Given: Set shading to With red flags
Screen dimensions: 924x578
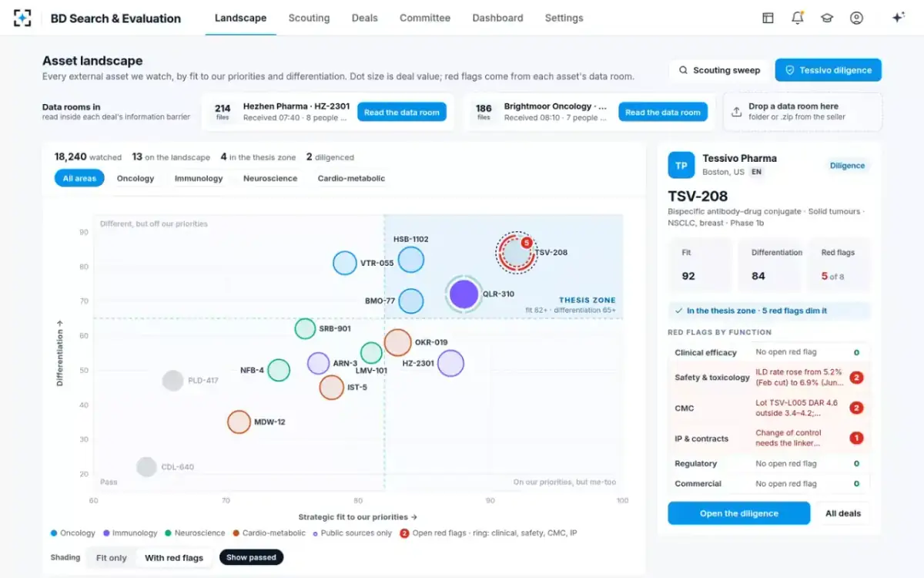Looking at the screenshot, I should (x=174, y=557).
